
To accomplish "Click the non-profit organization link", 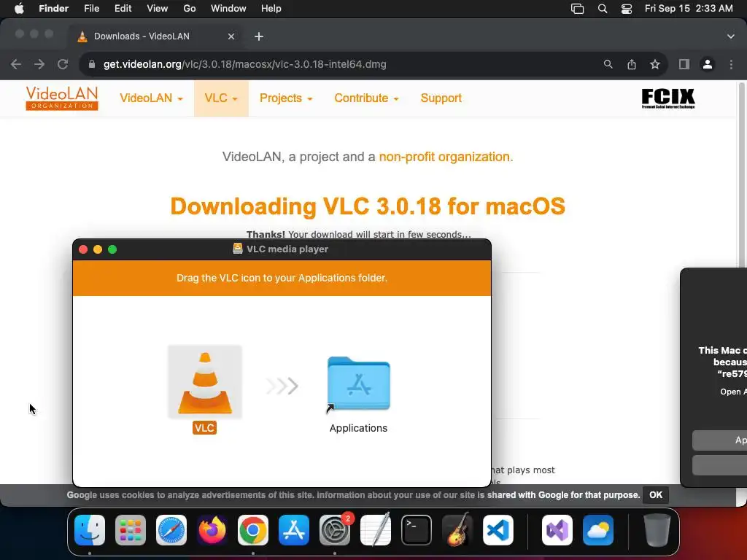I will (x=446, y=157).
